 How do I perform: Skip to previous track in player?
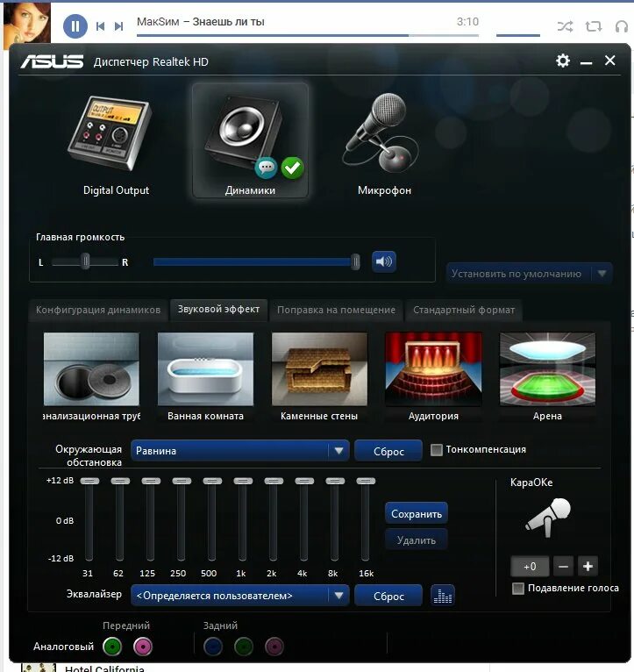[x=100, y=26]
